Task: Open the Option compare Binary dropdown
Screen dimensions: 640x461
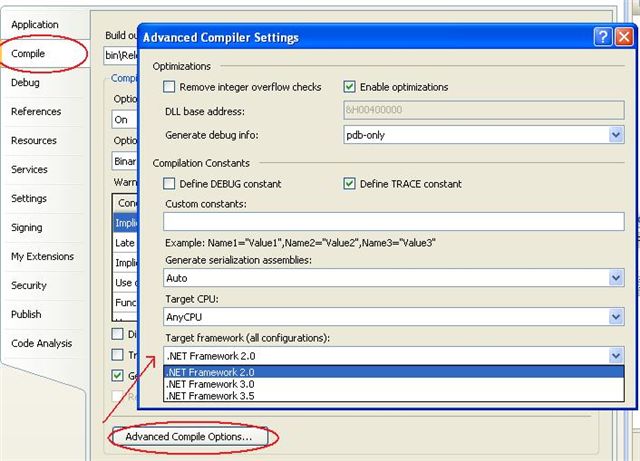Action: (x=125, y=161)
